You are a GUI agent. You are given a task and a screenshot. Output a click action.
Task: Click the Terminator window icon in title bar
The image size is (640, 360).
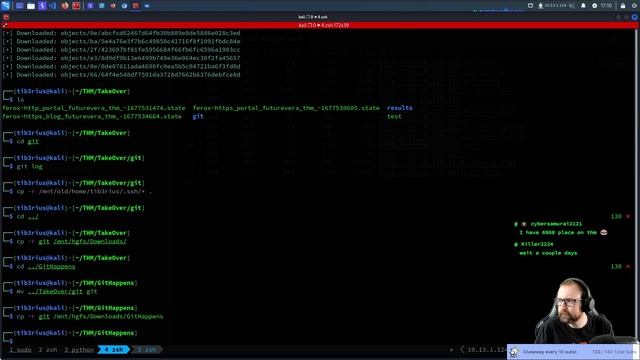coord(6,17)
